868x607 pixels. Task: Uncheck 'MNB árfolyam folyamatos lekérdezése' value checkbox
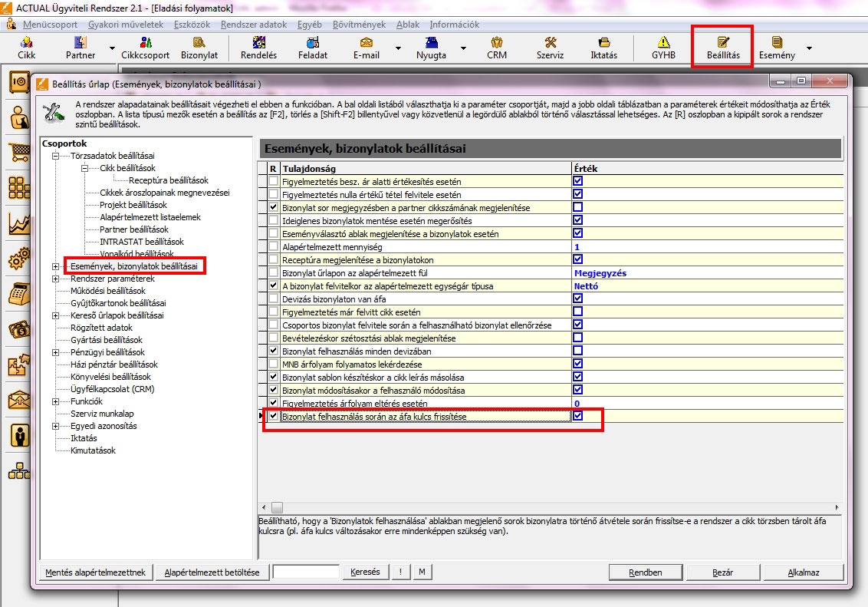click(x=578, y=364)
